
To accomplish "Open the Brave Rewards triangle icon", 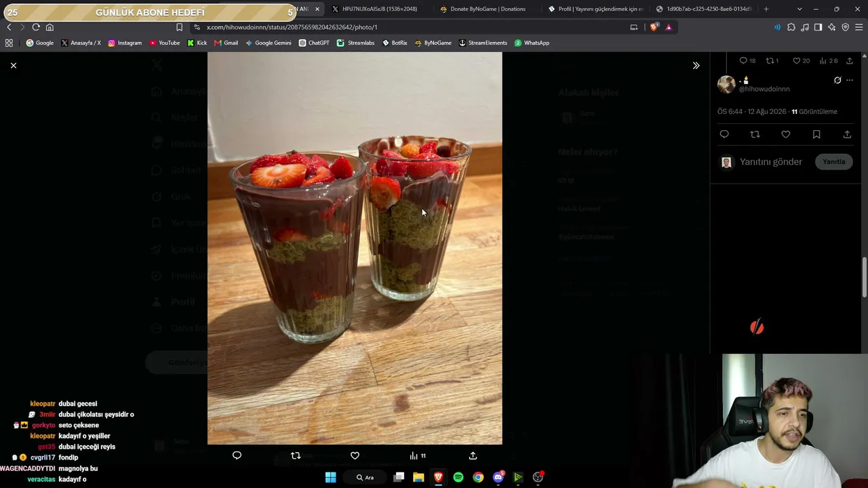I will tap(669, 27).
